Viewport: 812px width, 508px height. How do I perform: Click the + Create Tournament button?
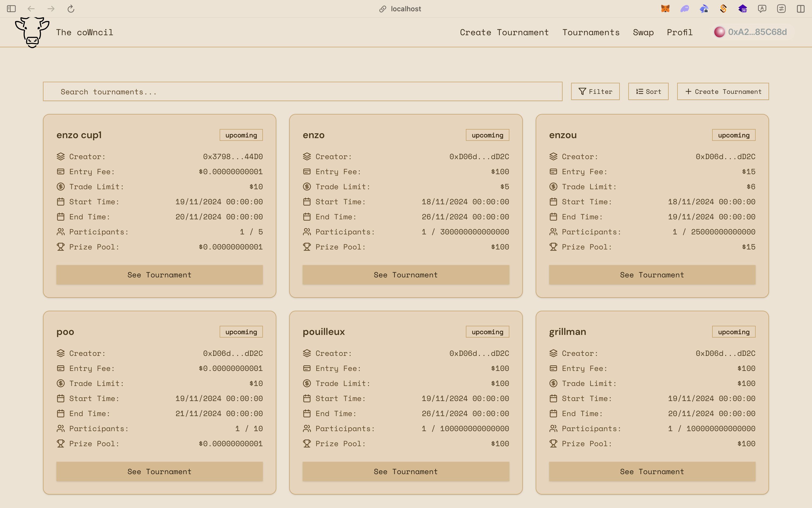tap(723, 91)
